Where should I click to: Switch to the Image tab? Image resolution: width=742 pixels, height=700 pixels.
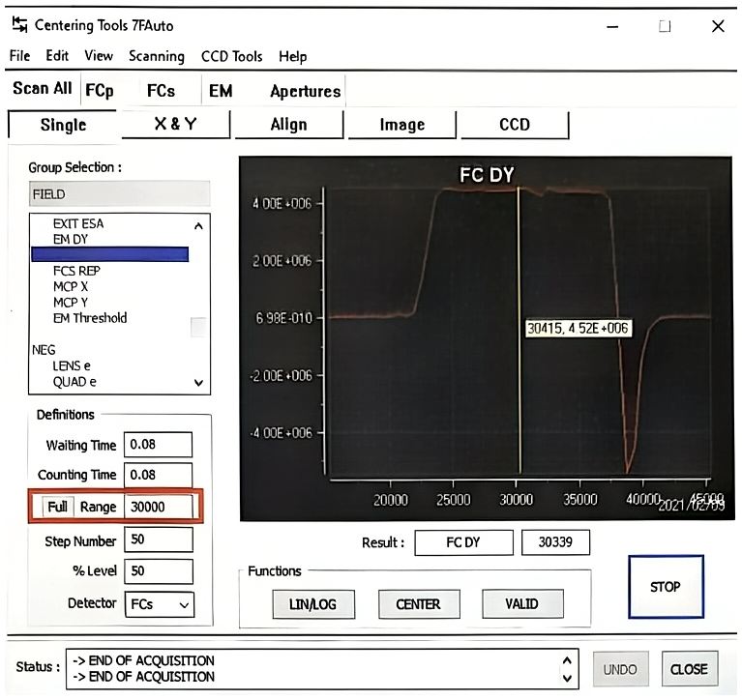[402, 125]
